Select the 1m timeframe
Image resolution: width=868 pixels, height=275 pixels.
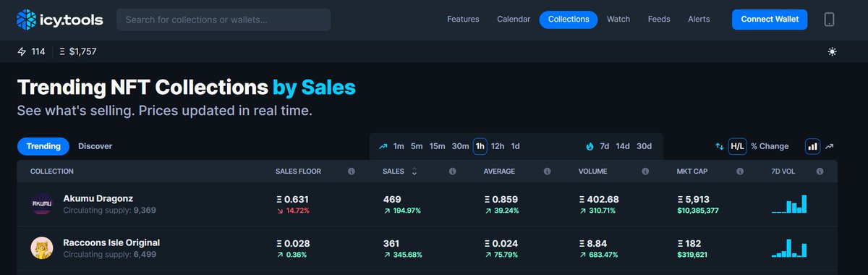click(399, 146)
